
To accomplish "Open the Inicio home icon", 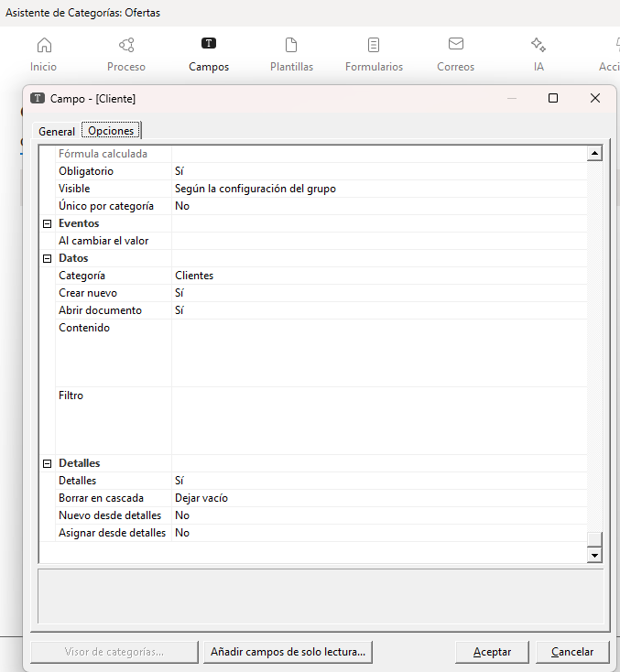I will (x=43, y=46).
